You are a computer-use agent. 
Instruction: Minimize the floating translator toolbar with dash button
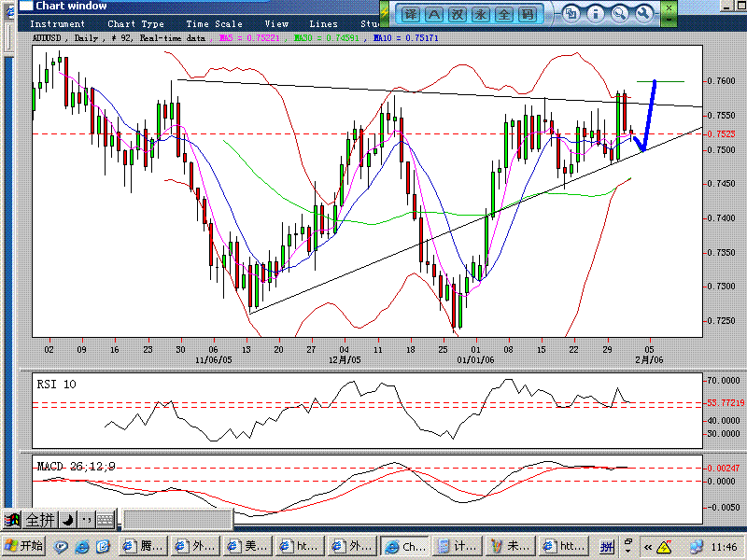coord(669,20)
